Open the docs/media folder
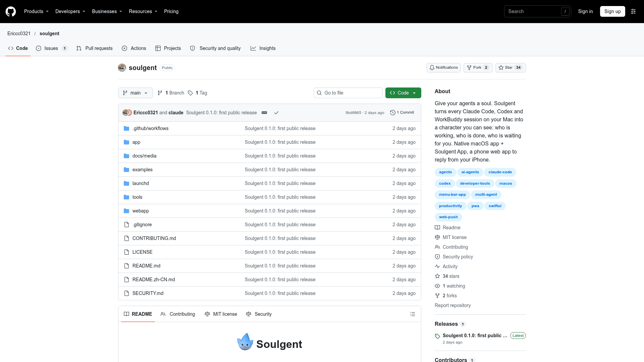This screenshot has height=362, width=644. tap(144, 156)
